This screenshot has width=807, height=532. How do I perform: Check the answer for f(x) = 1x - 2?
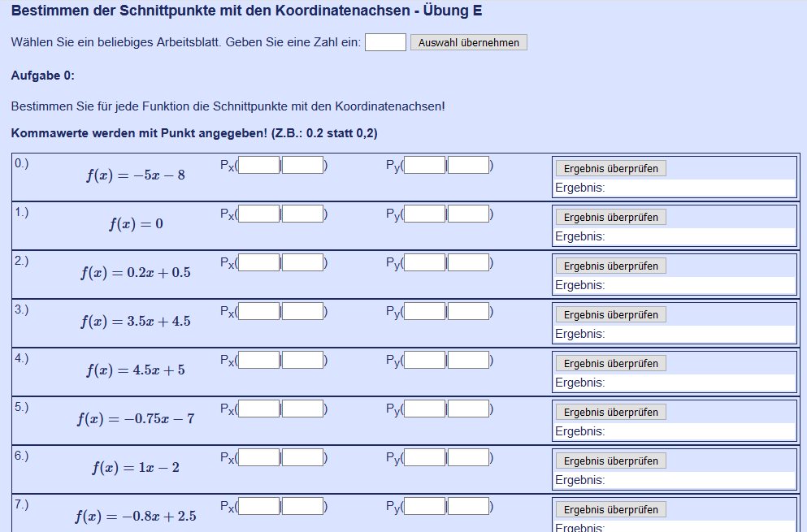(x=610, y=461)
